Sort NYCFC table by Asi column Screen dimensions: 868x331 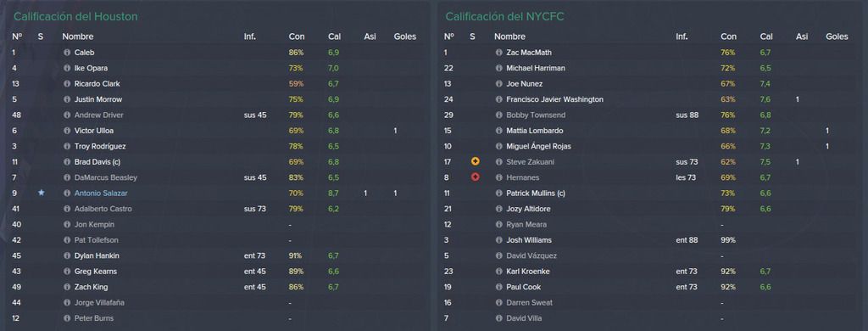click(802, 36)
